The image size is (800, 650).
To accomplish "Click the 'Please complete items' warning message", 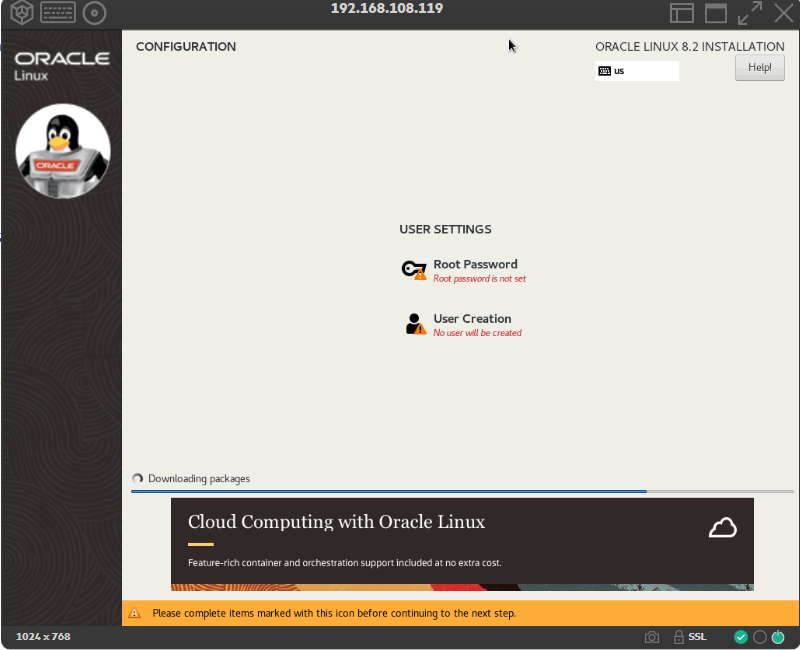I will [x=334, y=613].
